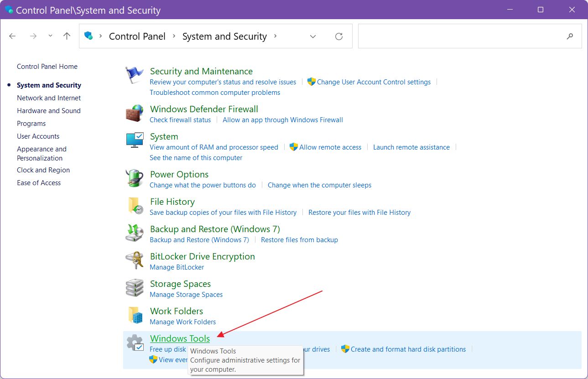
Task: Select System and Security in sidebar
Action: coord(49,85)
